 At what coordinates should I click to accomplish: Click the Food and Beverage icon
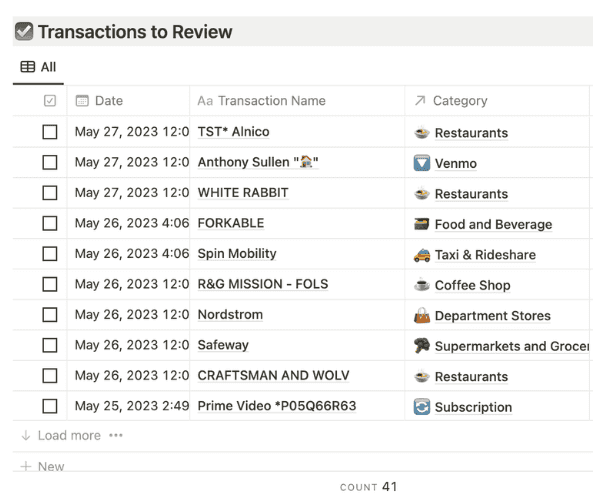[x=422, y=224]
